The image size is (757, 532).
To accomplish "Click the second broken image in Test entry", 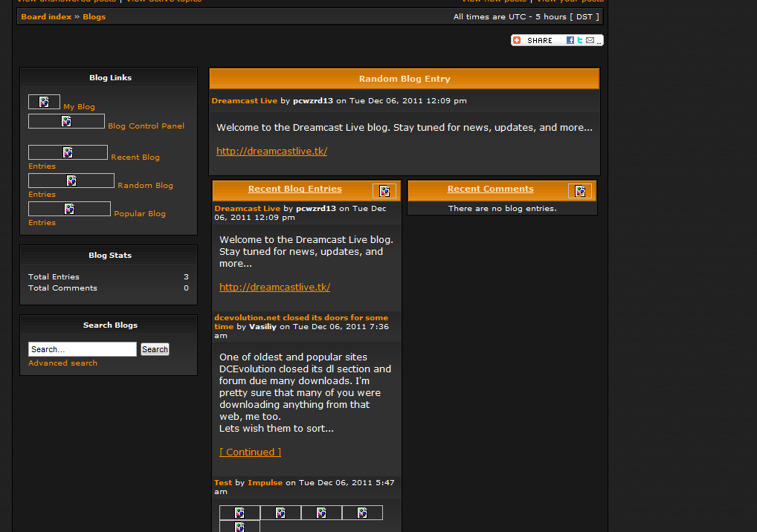I will 280,513.
